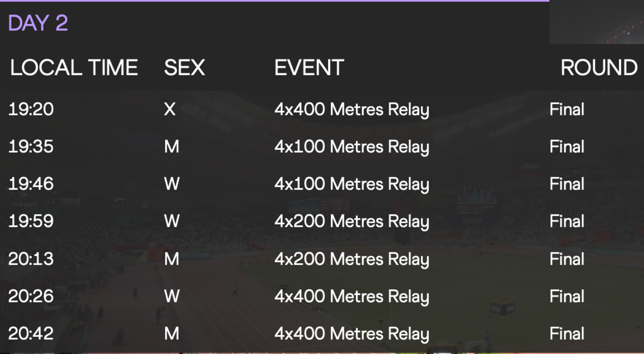Click the stadium thumbnail image top right
Viewport: 644px width, 354px height.
point(597,22)
